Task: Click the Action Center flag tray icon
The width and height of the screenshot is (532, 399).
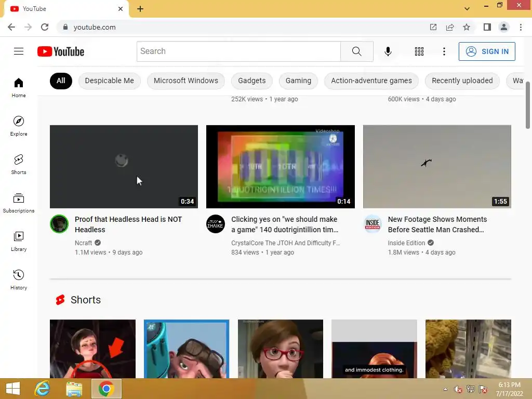Action: [x=483, y=389]
